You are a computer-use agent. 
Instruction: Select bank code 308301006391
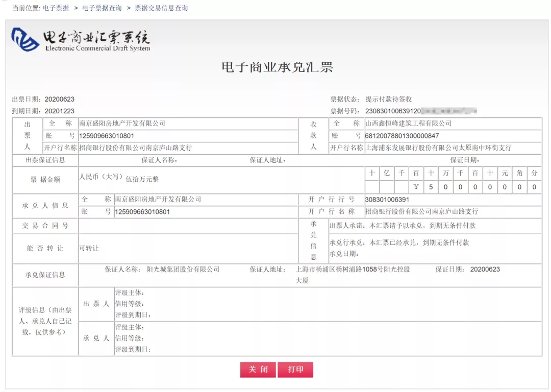click(x=387, y=200)
